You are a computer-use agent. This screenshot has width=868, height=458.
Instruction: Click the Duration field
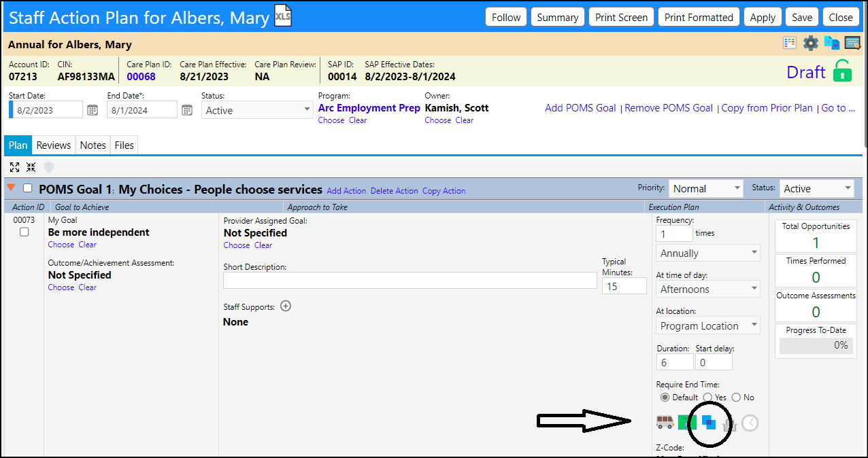tap(675, 362)
